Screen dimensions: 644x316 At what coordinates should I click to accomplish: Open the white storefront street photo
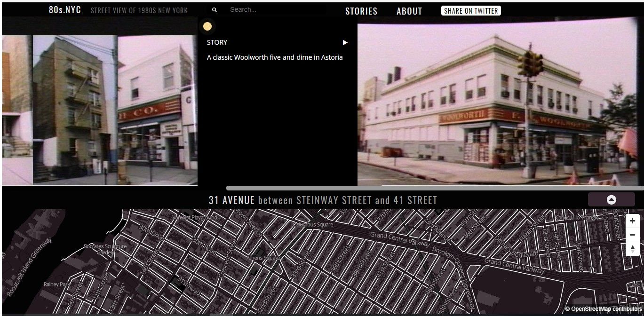point(157,110)
